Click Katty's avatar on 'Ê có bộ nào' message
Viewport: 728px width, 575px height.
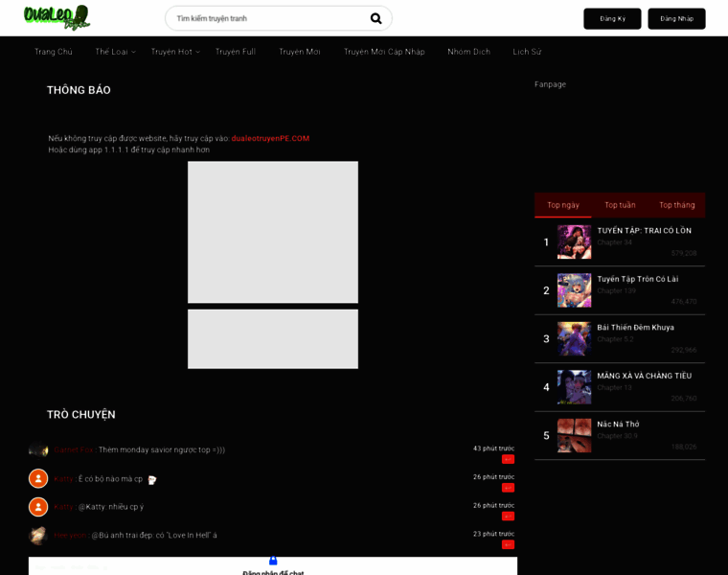38,478
